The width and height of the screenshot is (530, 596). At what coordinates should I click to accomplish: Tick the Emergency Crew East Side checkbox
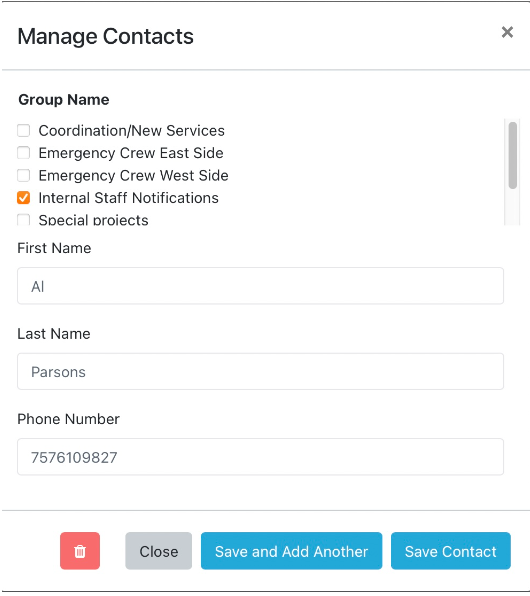coord(24,153)
